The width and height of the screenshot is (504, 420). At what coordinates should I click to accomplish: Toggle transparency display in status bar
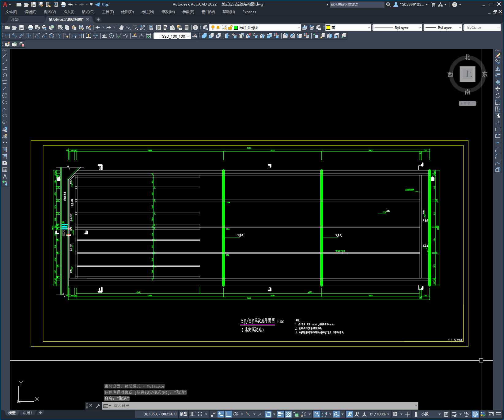coord(288,414)
